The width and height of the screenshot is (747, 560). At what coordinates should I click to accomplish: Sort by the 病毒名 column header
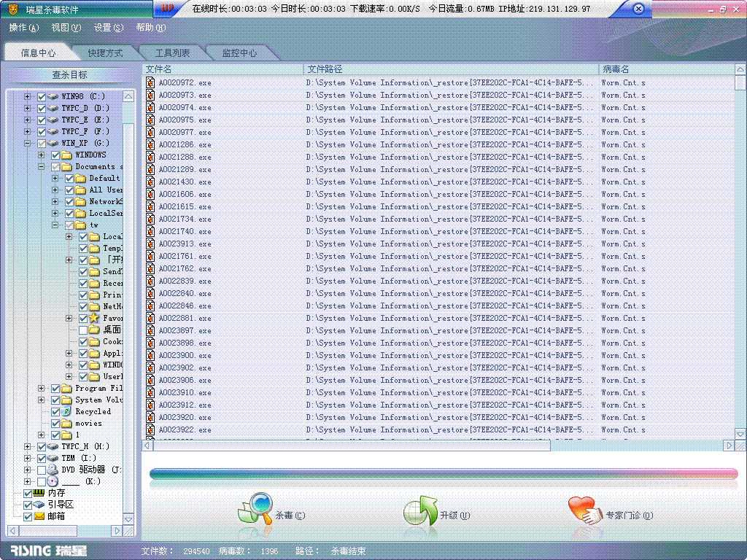coord(667,69)
